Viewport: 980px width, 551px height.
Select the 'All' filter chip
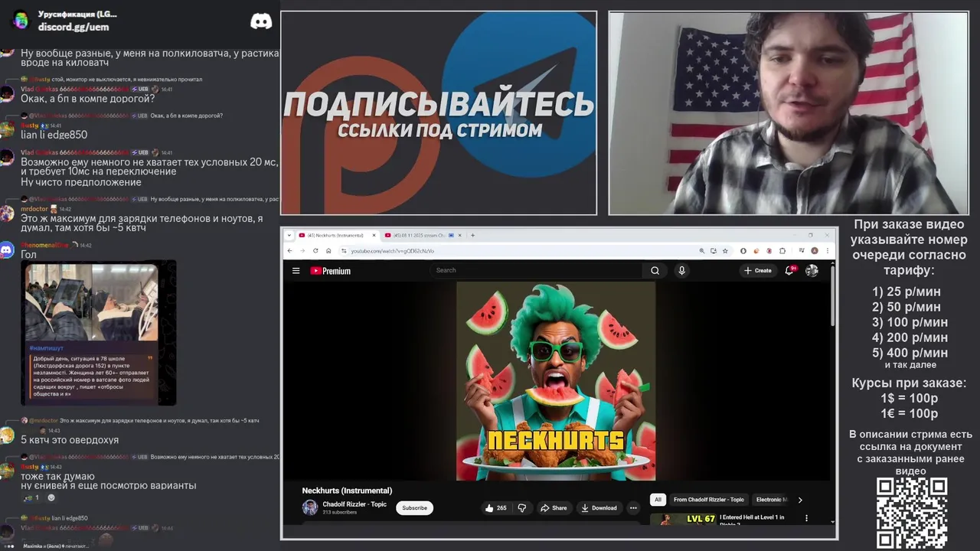pos(657,500)
